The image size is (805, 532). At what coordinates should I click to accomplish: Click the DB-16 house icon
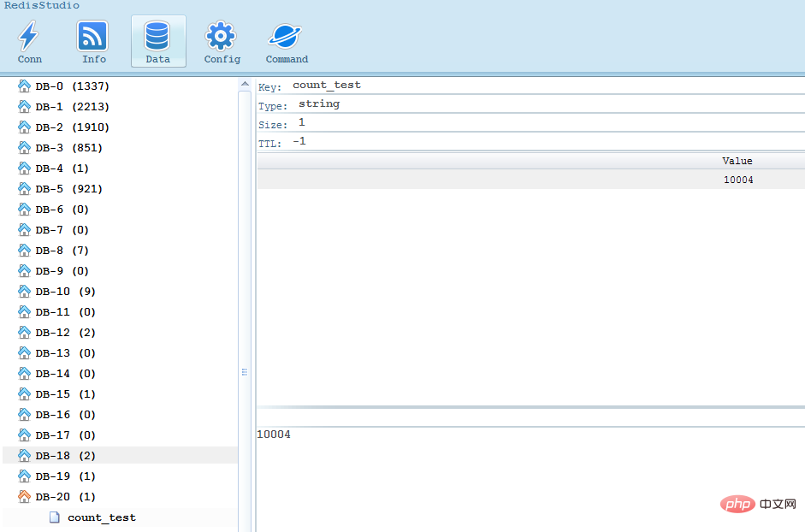coord(24,415)
